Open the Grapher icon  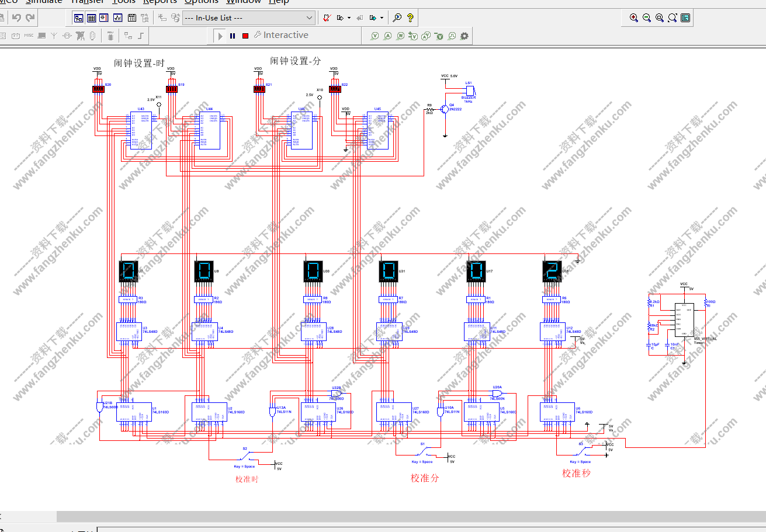click(x=117, y=18)
